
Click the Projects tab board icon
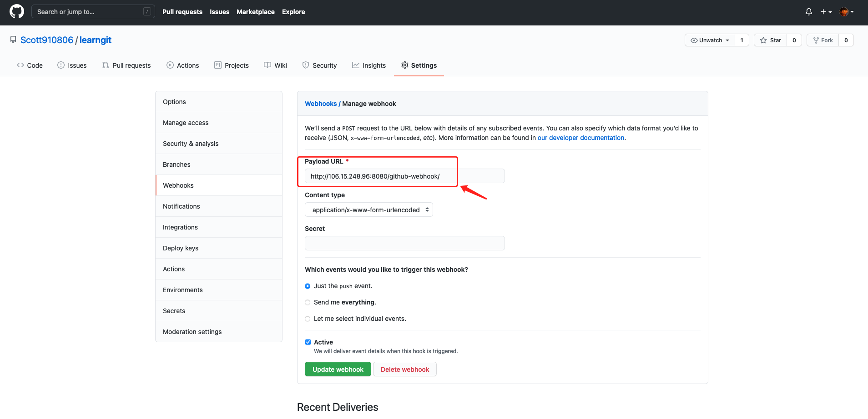[x=218, y=65]
